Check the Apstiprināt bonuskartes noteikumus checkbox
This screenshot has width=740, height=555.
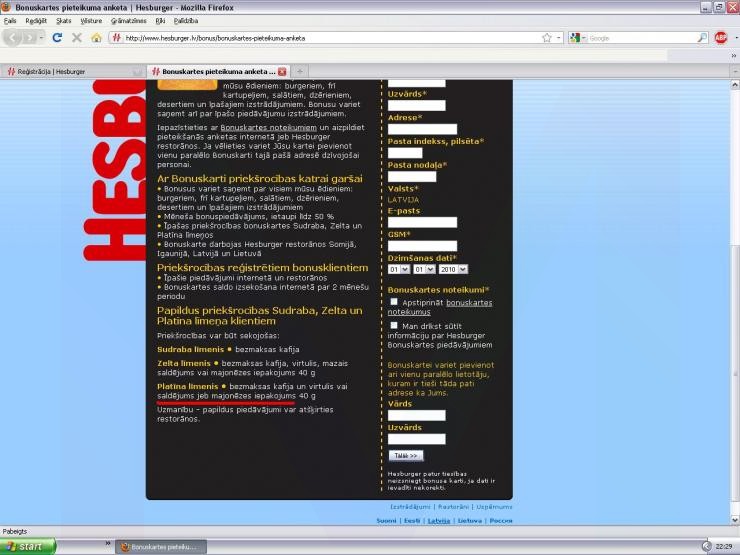[x=394, y=302]
